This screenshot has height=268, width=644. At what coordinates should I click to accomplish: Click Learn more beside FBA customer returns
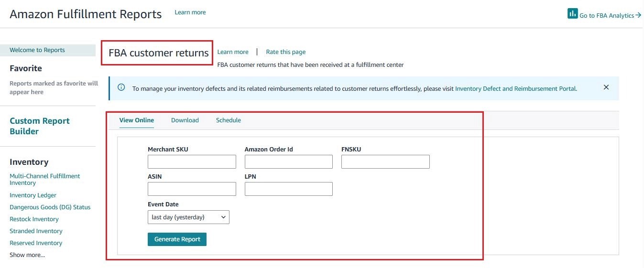pos(233,52)
